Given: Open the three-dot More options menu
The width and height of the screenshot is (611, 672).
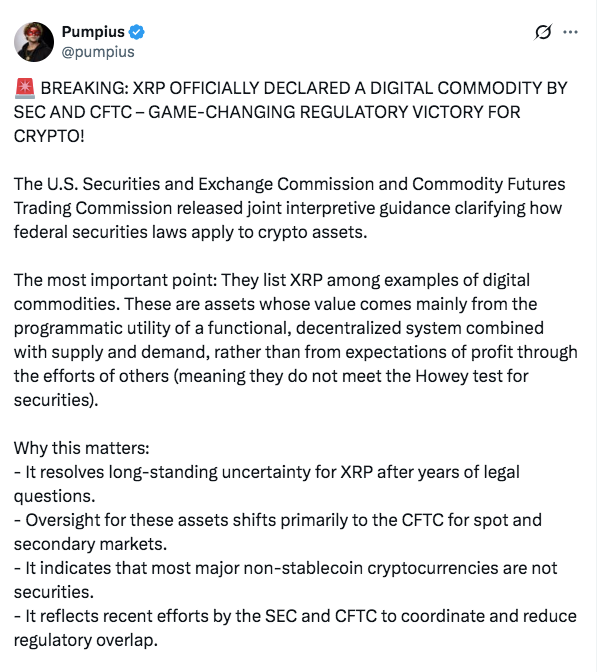Looking at the screenshot, I should tap(571, 32).
